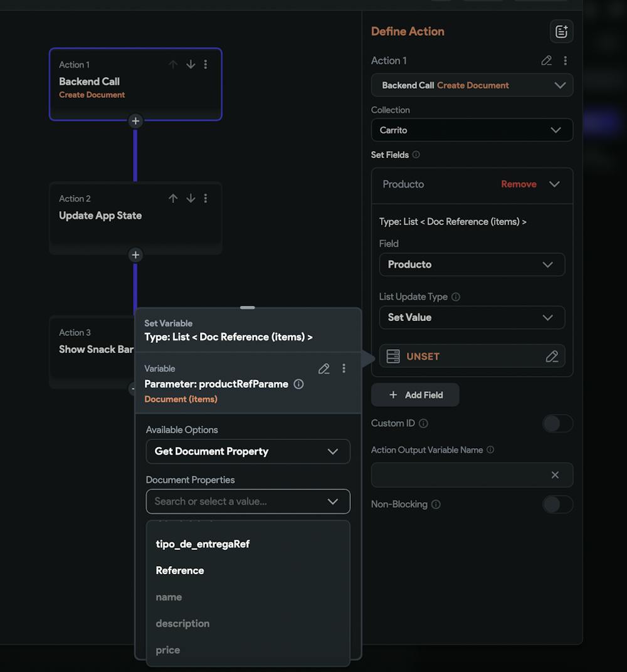Open the Get Document Property dropdown
This screenshot has height=672, width=627.
[248, 451]
